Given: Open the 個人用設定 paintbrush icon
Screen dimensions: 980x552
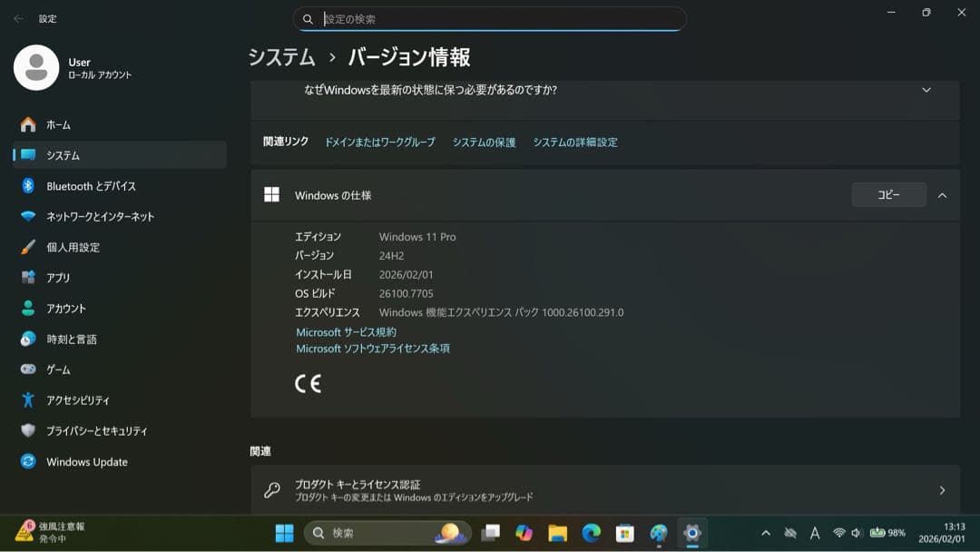Looking at the screenshot, I should 26,247.
